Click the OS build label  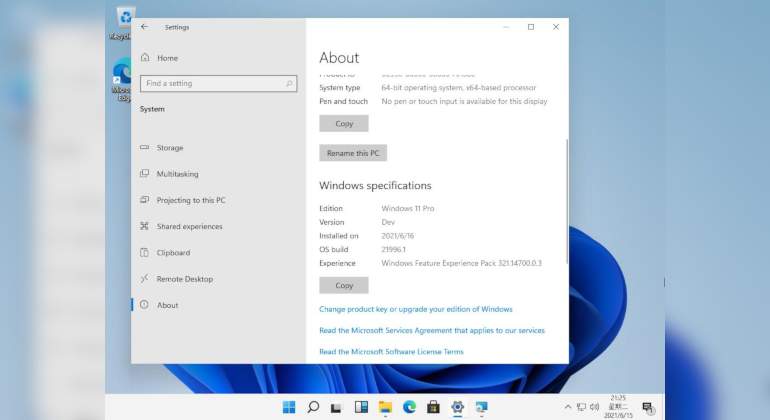pos(333,250)
